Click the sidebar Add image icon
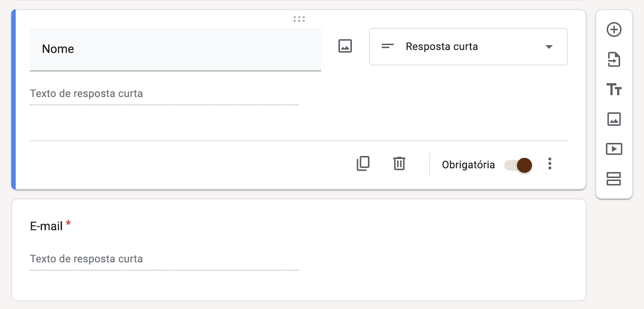 [614, 119]
